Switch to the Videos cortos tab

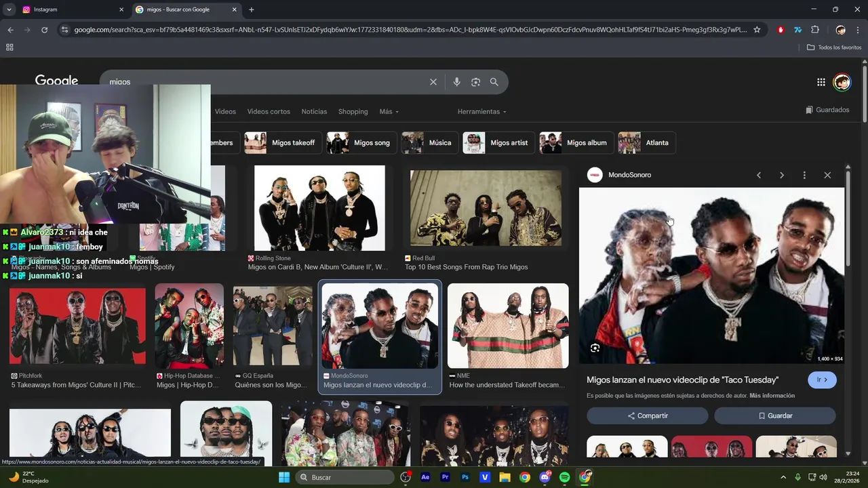coord(269,112)
